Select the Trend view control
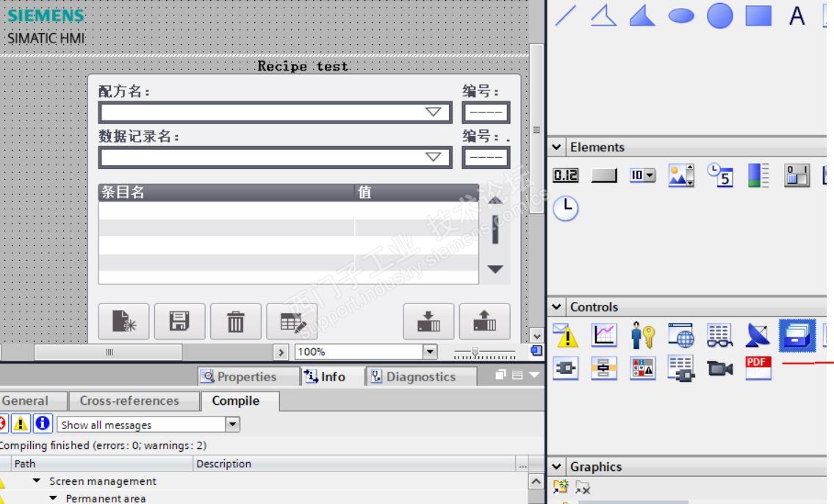The height and width of the screenshot is (504, 834). coord(604,335)
